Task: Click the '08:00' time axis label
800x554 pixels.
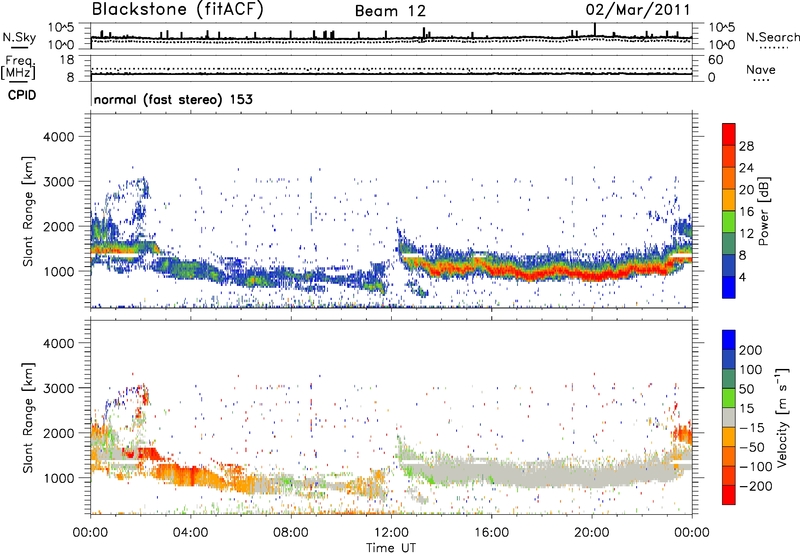Action: [x=291, y=533]
